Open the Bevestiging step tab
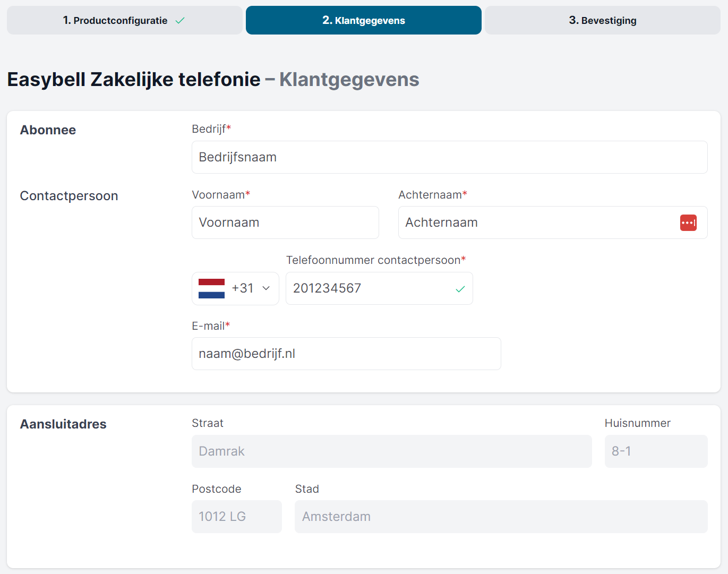 (602, 21)
